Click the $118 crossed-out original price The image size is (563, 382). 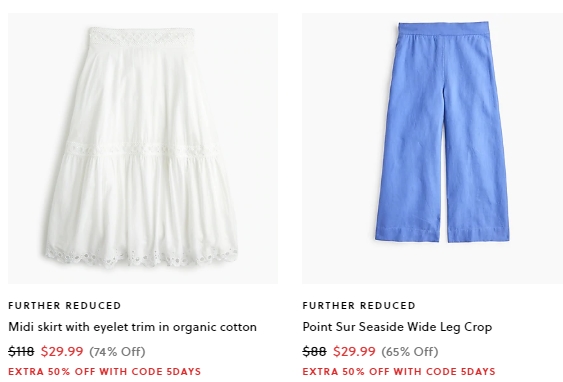tap(21, 351)
